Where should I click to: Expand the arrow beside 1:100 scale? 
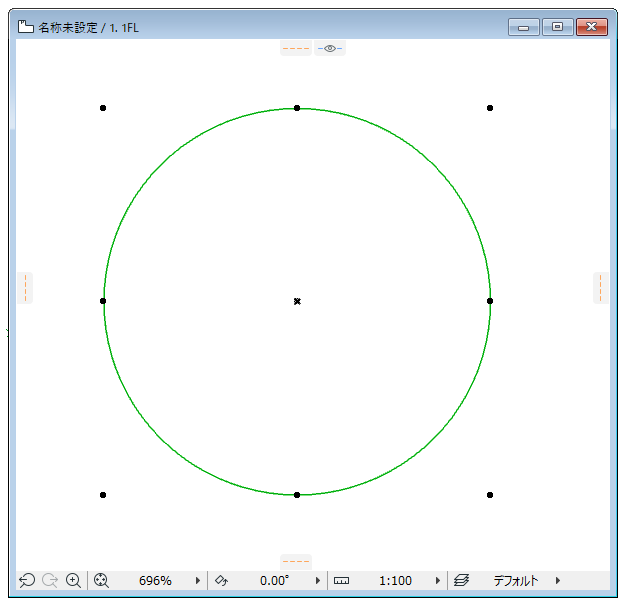point(438,580)
